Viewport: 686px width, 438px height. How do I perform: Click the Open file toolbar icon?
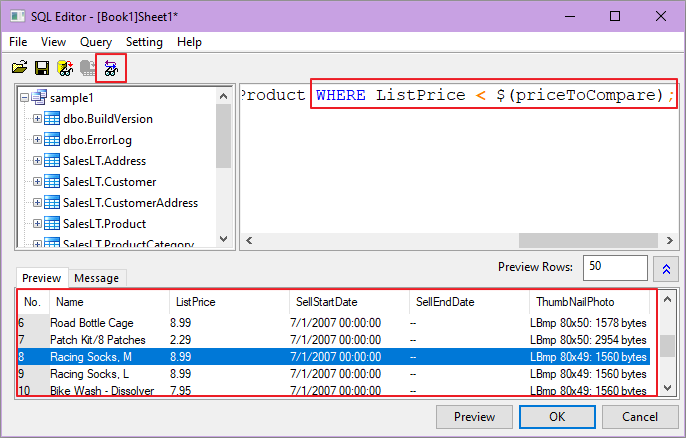(19, 68)
